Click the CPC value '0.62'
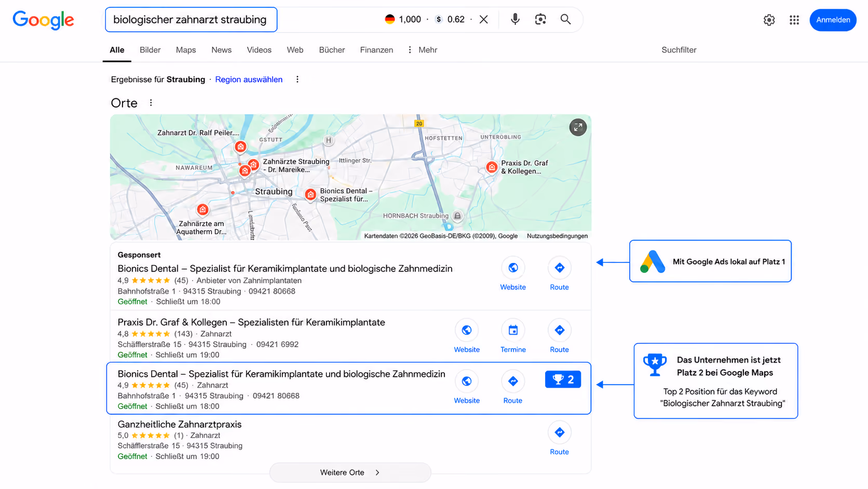868x489 pixels. pyautogui.click(x=456, y=20)
